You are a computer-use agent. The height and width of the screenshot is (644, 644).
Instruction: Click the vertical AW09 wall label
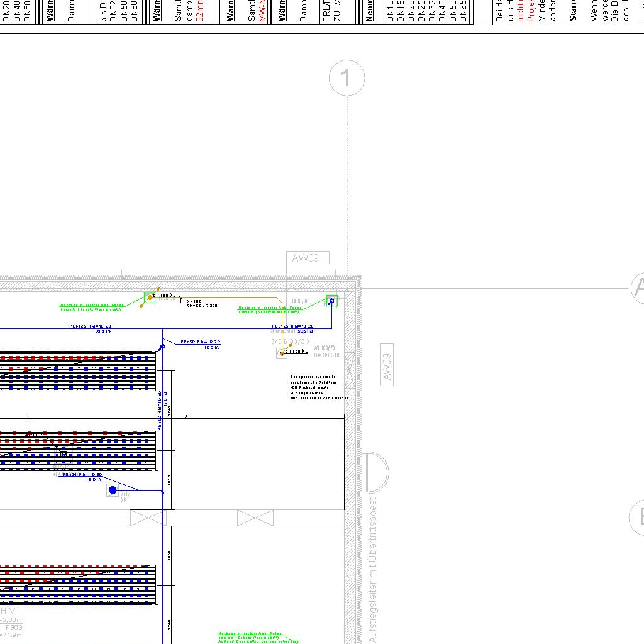387,365
